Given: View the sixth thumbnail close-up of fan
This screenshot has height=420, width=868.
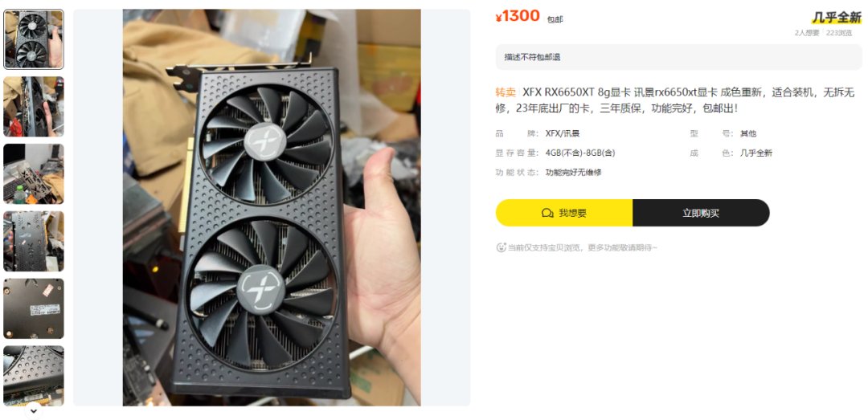Looking at the screenshot, I should (34, 376).
